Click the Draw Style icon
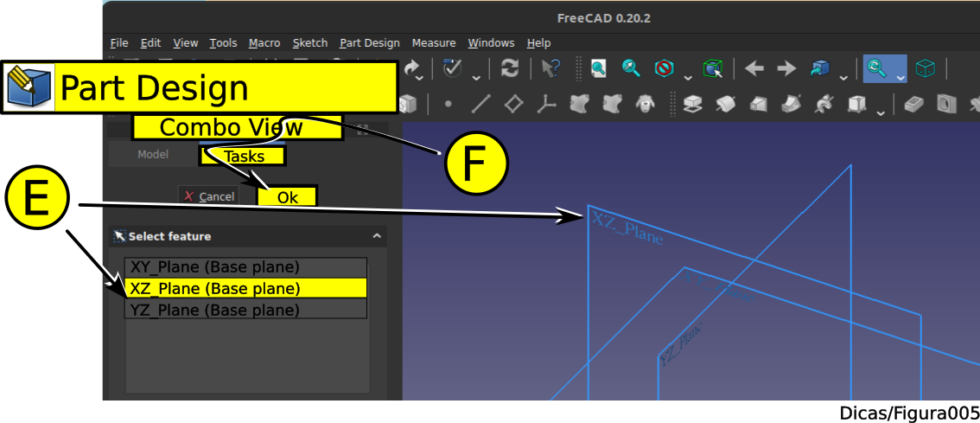The height and width of the screenshot is (423, 980). pyautogui.click(x=664, y=68)
